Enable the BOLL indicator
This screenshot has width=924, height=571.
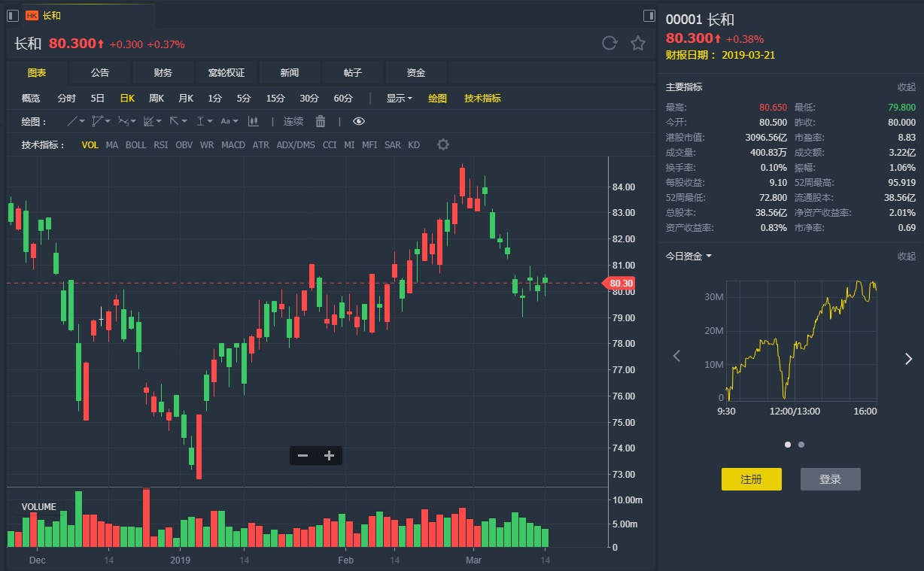135,144
